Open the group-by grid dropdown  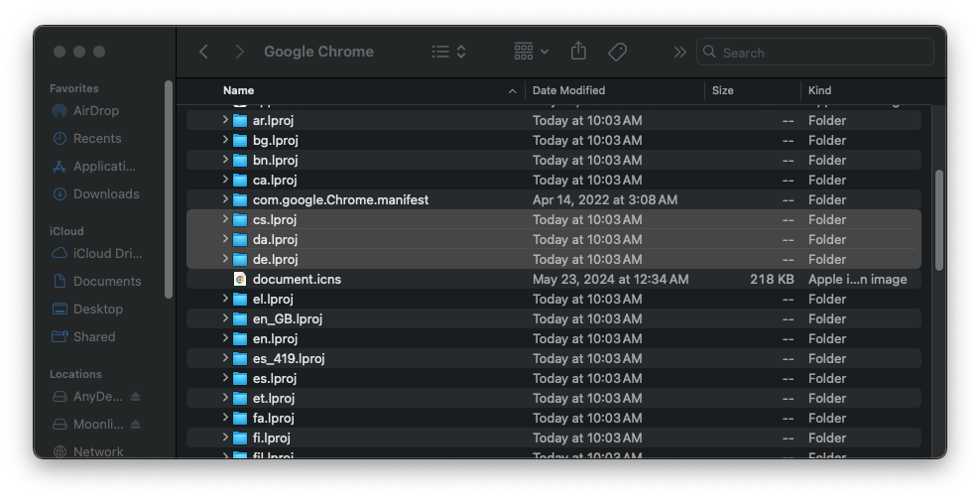pos(532,52)
